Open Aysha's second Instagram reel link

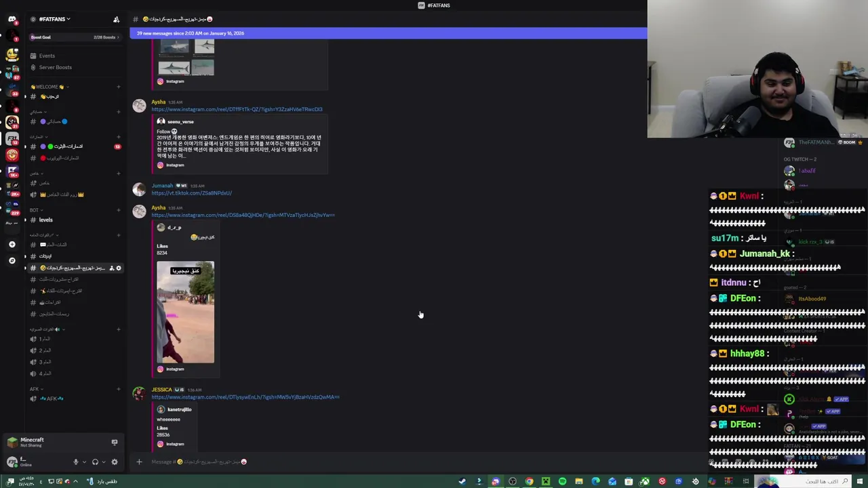coord(243,215)
